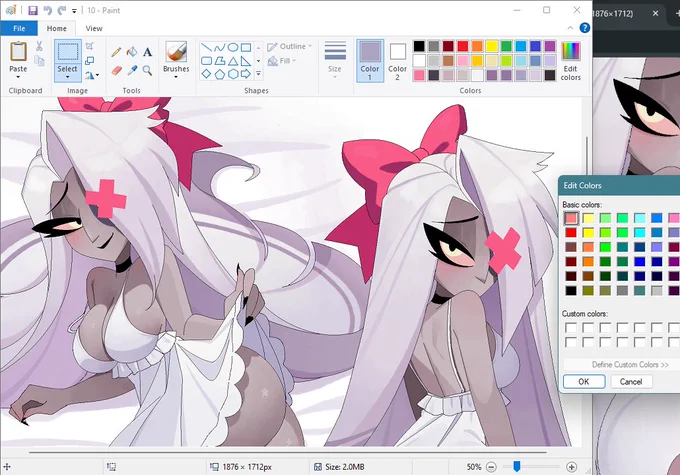Screen dimensions: 680x475
Task: Select the Eraser tool
Action: pos(116,70)
